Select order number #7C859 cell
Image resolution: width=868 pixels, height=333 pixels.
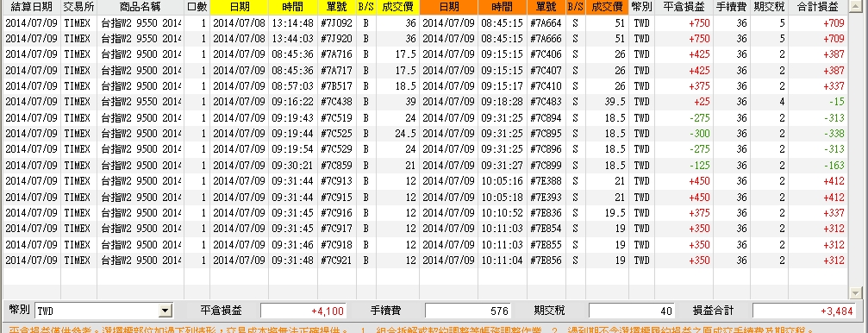click(336, 165)
